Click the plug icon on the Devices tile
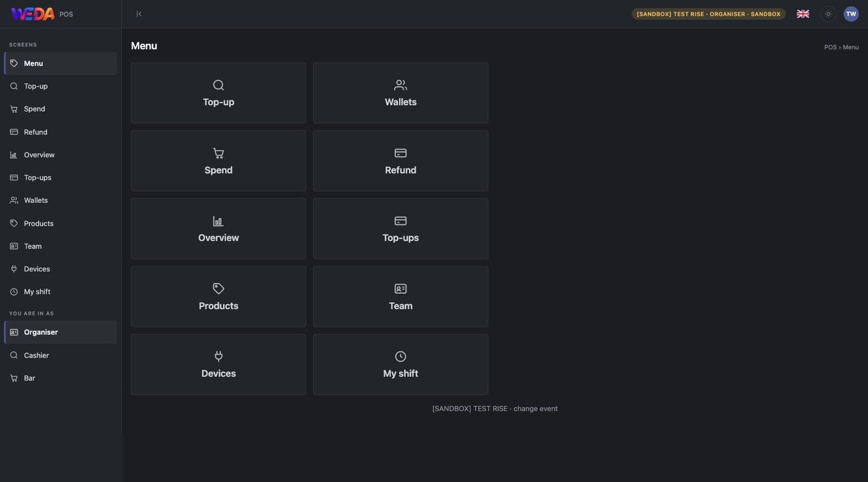The image size is (868, 482). [219, 357]
